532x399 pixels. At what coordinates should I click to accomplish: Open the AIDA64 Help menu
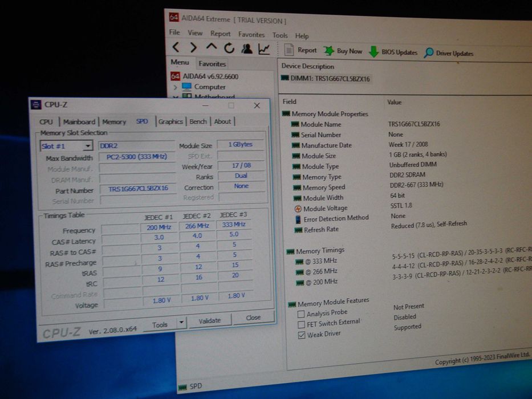pos(302,35)
